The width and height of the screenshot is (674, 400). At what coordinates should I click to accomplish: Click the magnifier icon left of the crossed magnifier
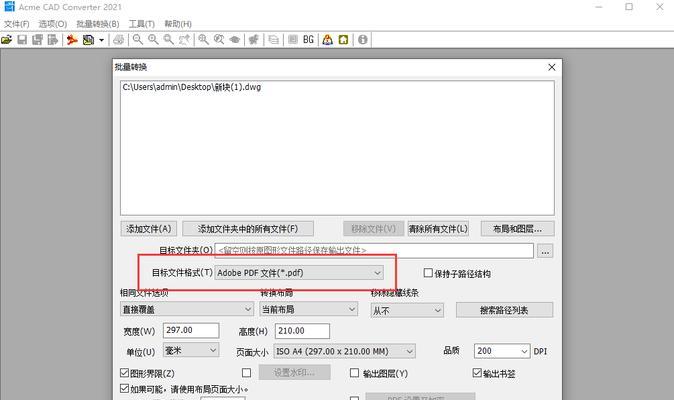(x=203, y=40)
